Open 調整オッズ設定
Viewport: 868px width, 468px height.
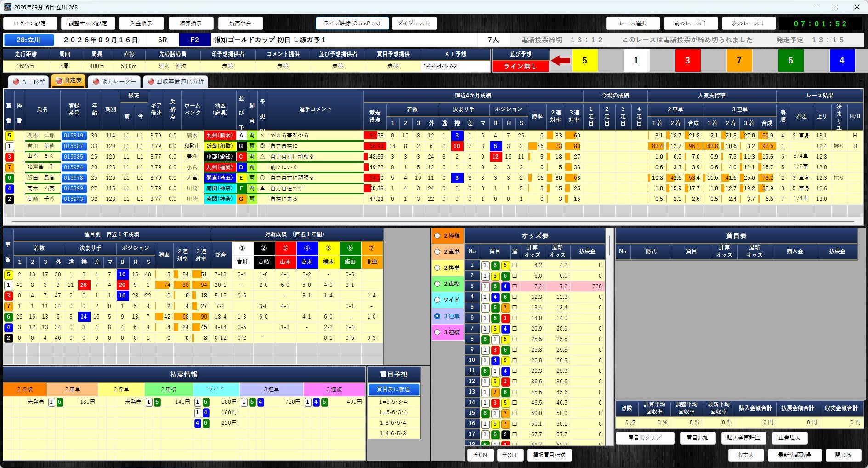88,23
